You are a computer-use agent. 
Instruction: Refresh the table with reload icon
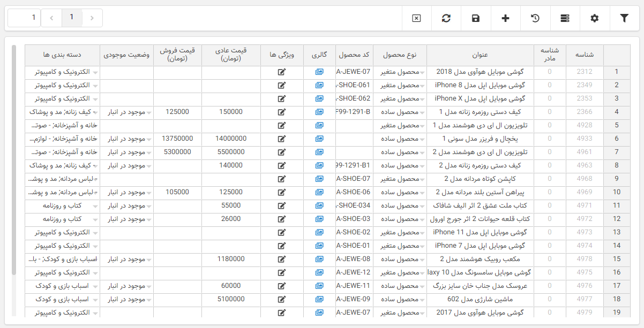(x=446, y=18)
